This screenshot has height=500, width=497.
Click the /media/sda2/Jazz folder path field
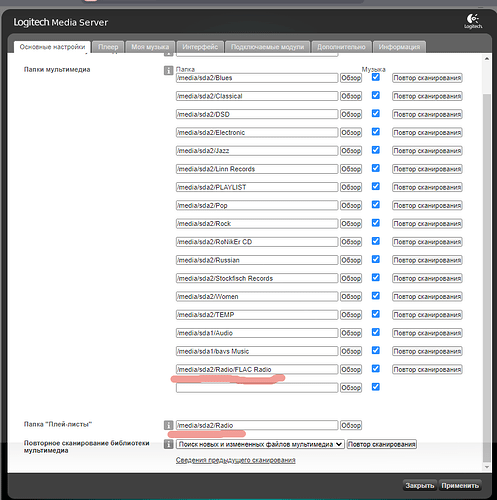point(257,151)
